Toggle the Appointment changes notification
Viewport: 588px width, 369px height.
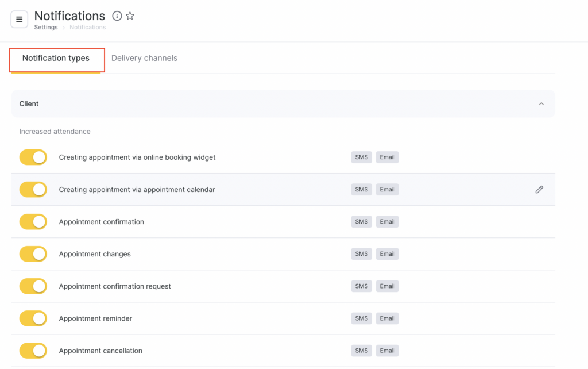click(33, 254)
